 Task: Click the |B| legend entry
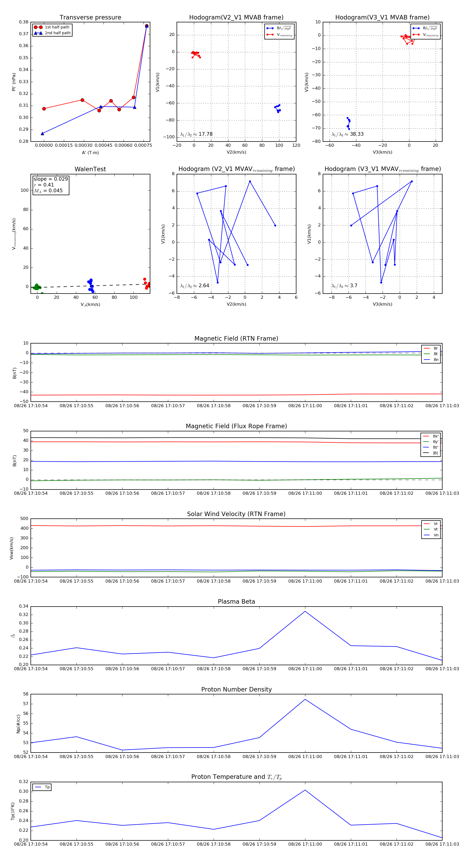(431, 453)
